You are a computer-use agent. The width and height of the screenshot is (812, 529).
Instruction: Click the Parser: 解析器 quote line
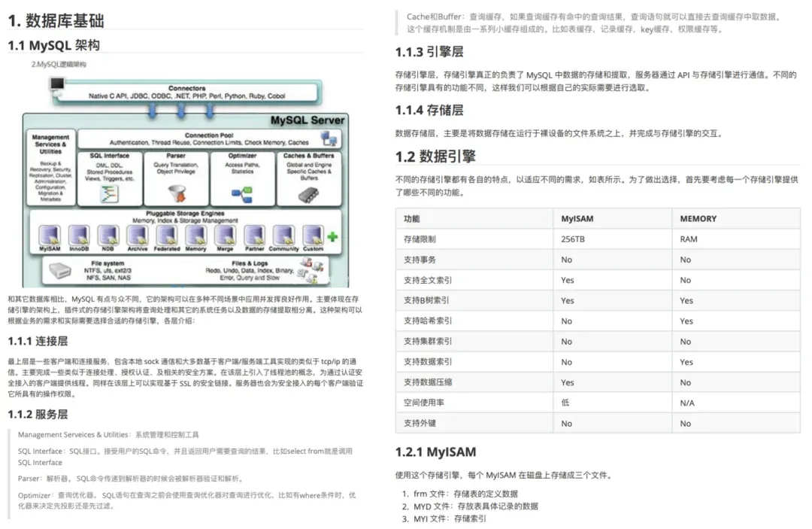131,479
